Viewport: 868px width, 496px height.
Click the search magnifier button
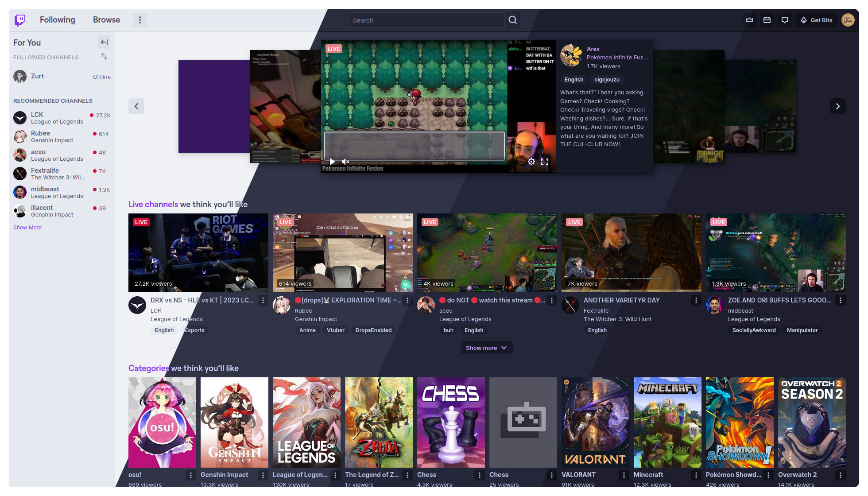pos(513,20)
